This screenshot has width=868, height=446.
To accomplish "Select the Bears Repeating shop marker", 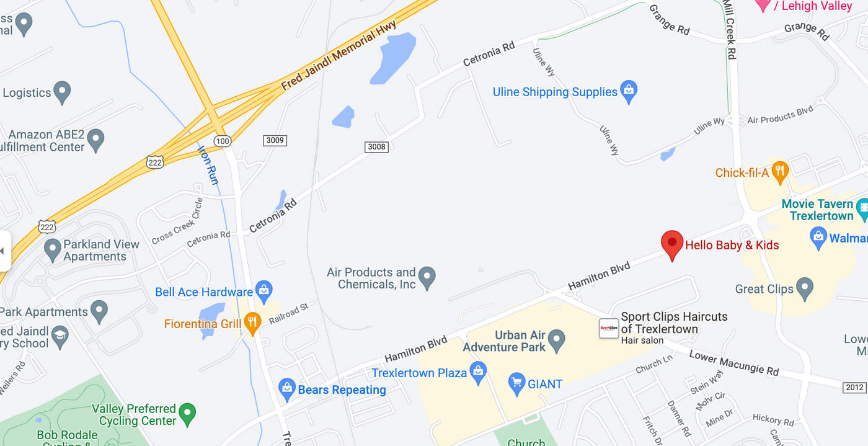I will (x=286, y=390).
